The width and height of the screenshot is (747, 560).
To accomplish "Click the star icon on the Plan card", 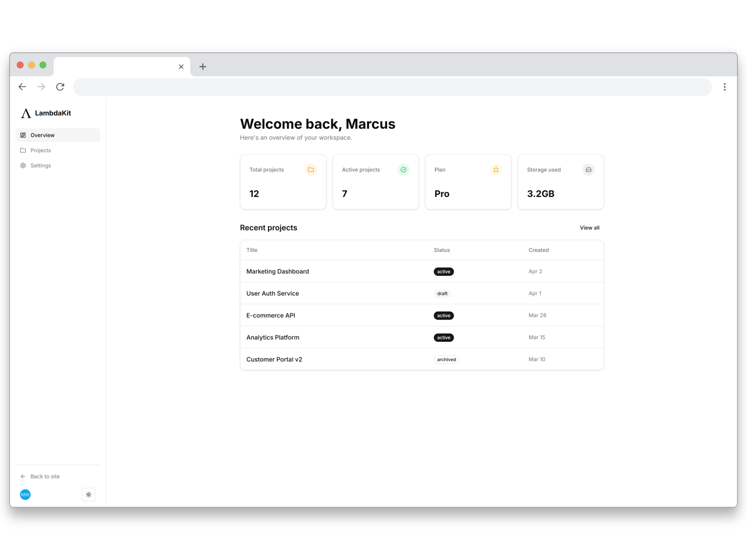I will tap(496, 170).
